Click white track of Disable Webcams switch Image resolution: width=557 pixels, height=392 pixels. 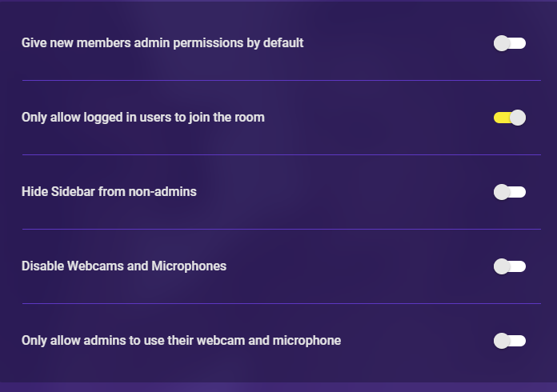point(519,266)
